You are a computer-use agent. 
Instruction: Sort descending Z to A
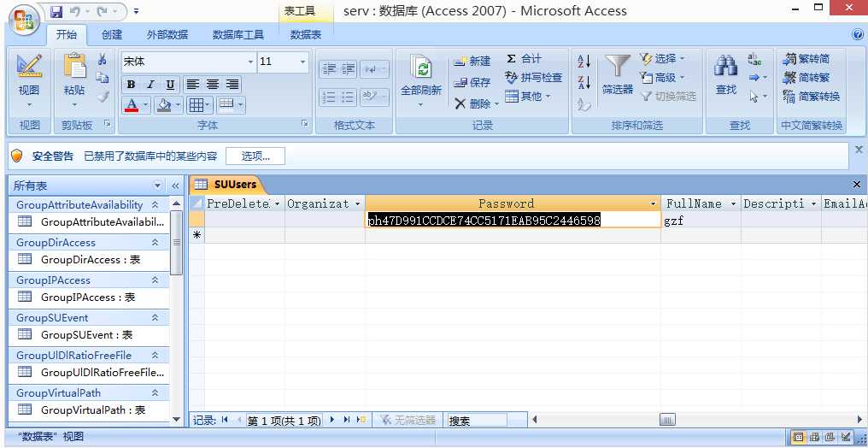[x=584, y=83]
